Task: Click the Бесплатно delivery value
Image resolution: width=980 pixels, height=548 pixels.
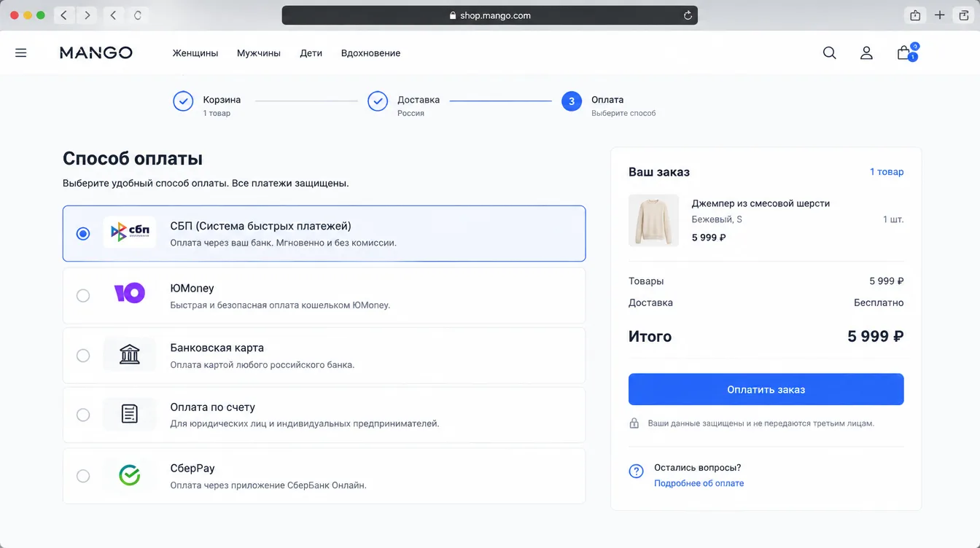Action: pos(879,302)
